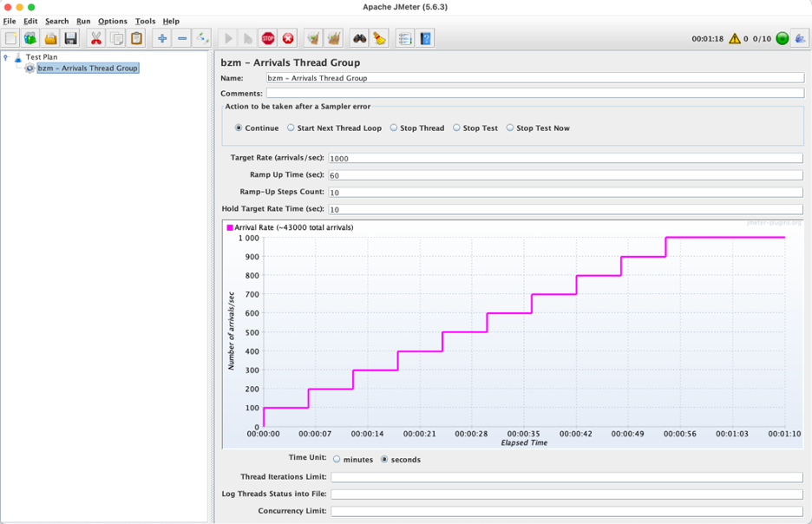Screen dimensions: 812x524
Task: Click the 00:01:18 elapsed time readout
Action: (x=707, y=39)
